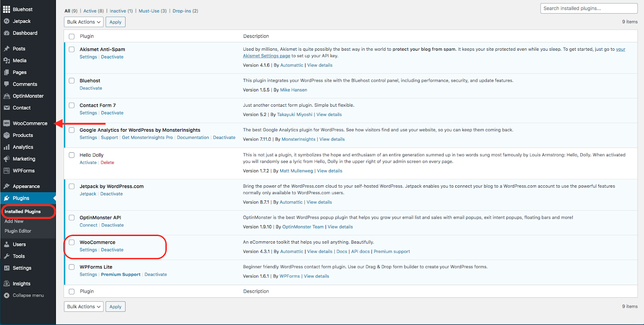Click Jetpack link under Jetpack by WordPress.com

coord(88,194)
